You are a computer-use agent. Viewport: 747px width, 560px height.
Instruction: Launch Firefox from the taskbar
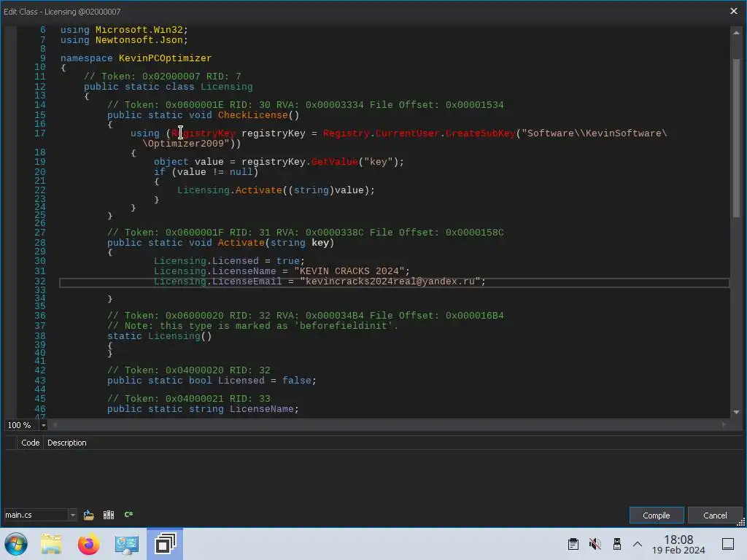(x=88, y=544)
